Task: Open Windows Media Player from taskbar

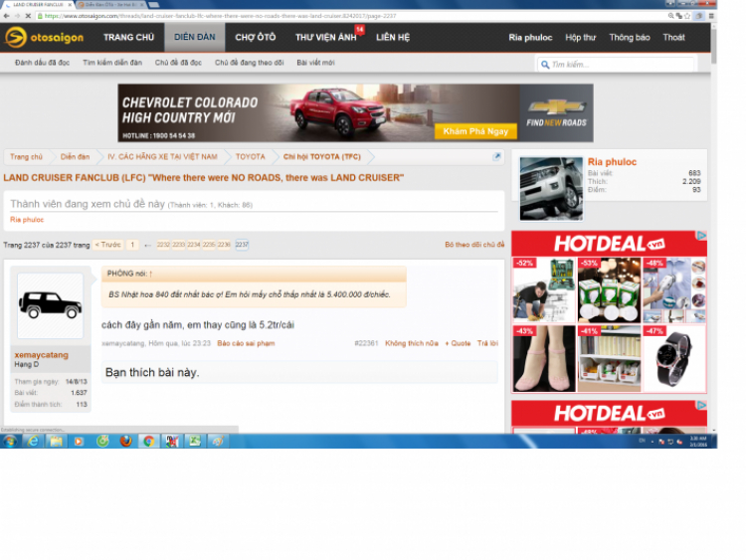Action: pos(79,441)
